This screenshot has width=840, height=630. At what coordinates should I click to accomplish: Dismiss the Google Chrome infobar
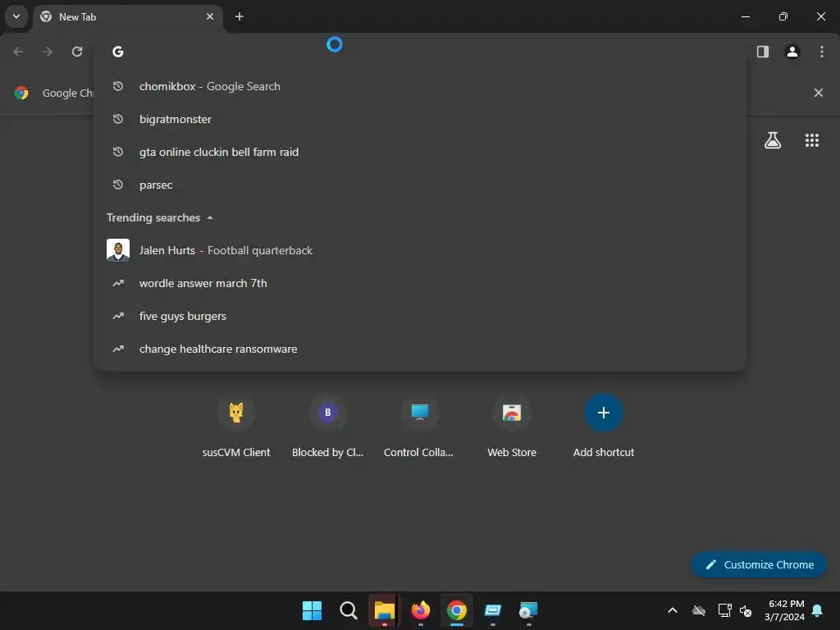coord(818,93)
